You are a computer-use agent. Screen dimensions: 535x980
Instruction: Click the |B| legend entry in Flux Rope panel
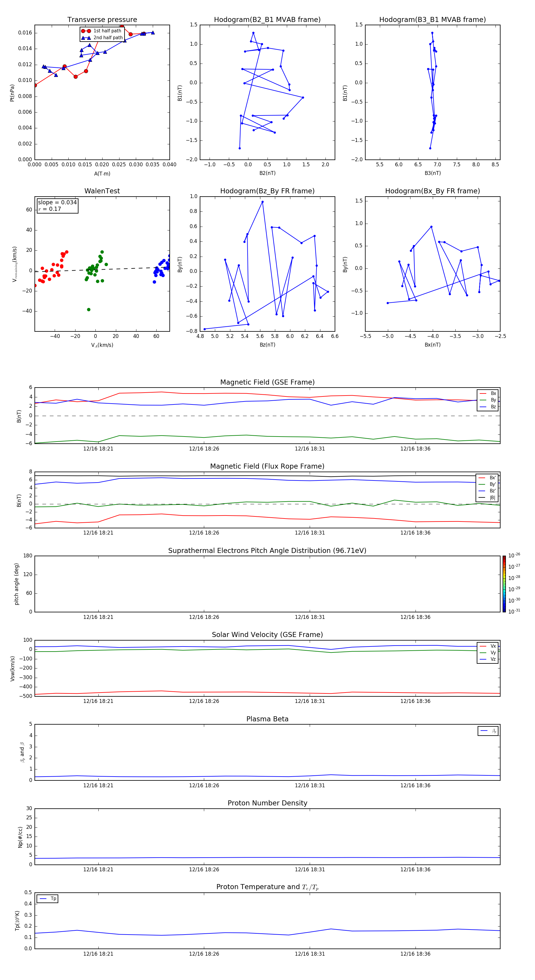pyautogui.click(x=487, y=498)
